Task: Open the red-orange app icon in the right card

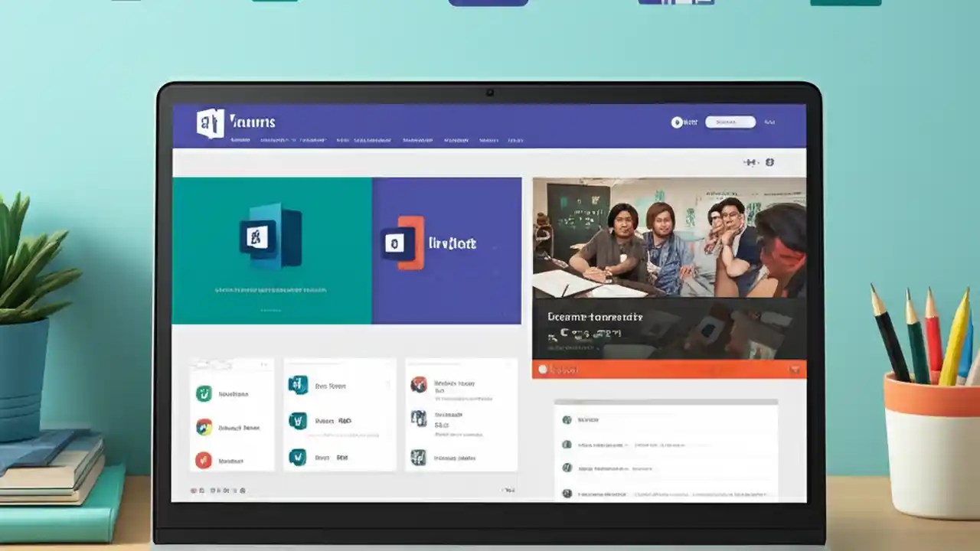Action: (420, 384)
